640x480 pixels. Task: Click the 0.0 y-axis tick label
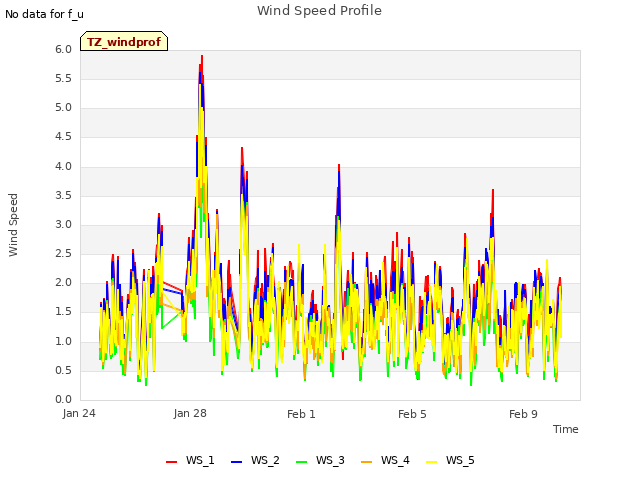[63, 400]
